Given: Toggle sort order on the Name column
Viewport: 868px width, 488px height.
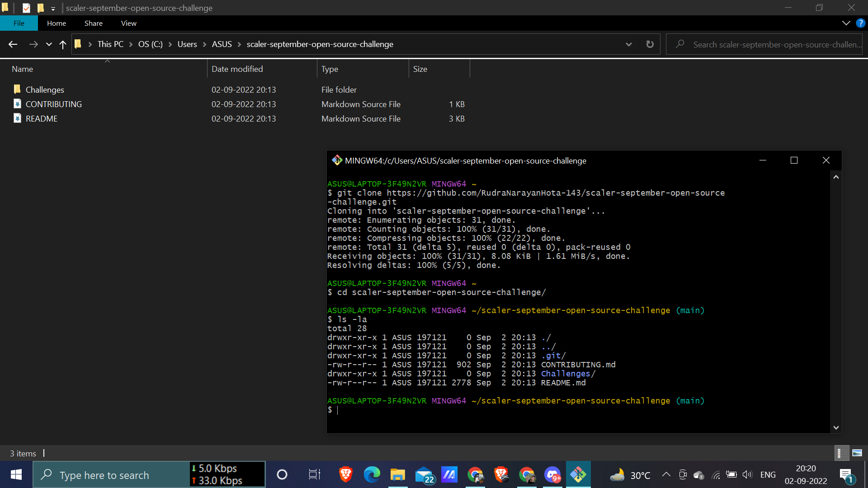Looking at the screenshot, I should click(x=23, y=69).
